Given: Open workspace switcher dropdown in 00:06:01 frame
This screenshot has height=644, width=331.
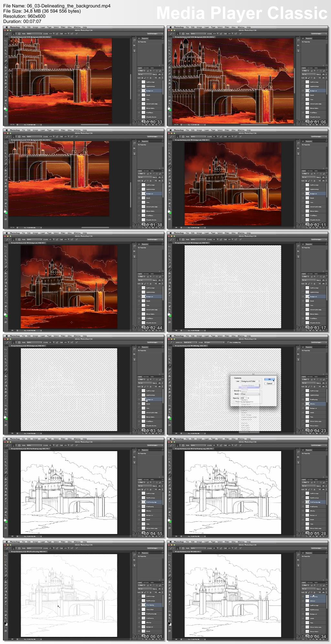Looking at the screenshot, I should pos(155,548).
